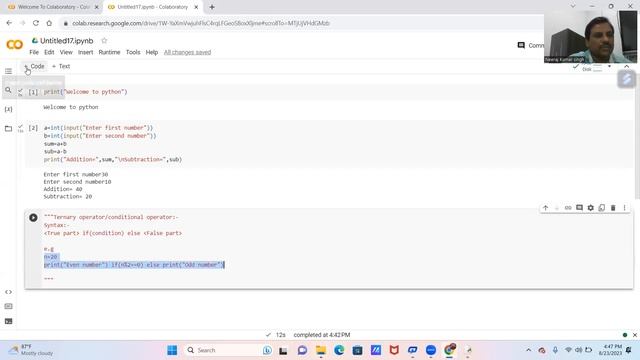Collapse the header with the up chevron

(x=627, y=66)
